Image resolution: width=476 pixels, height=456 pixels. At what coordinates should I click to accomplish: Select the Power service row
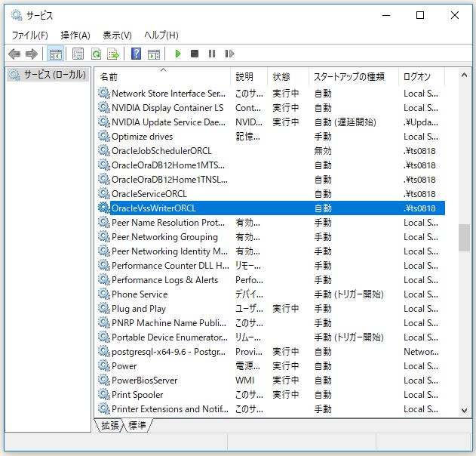(x=271, y=365)
